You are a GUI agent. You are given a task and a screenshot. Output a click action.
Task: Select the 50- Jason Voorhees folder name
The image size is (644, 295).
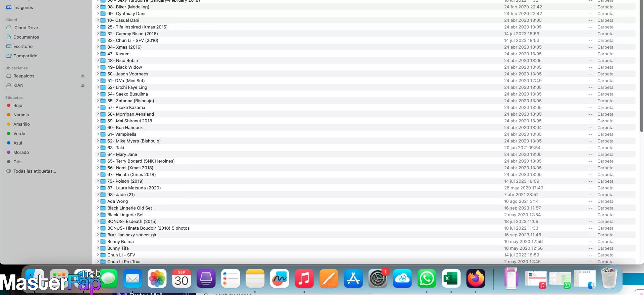point(128,74)
